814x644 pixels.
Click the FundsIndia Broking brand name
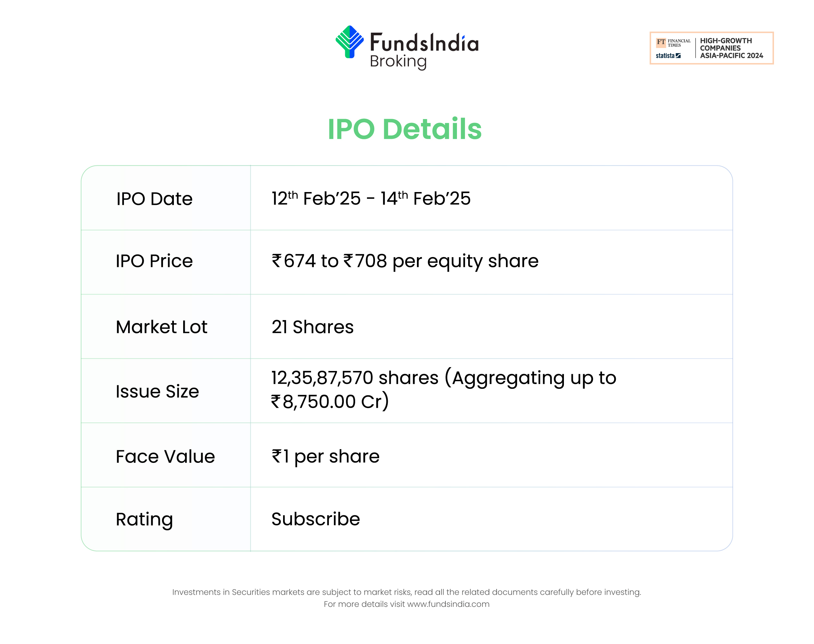tap(424, 50)
